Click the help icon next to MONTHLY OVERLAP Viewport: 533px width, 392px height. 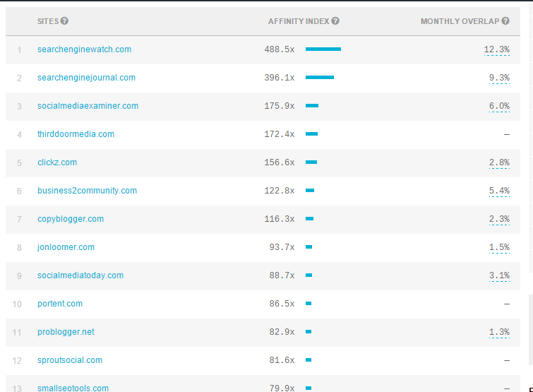[505, 21]
